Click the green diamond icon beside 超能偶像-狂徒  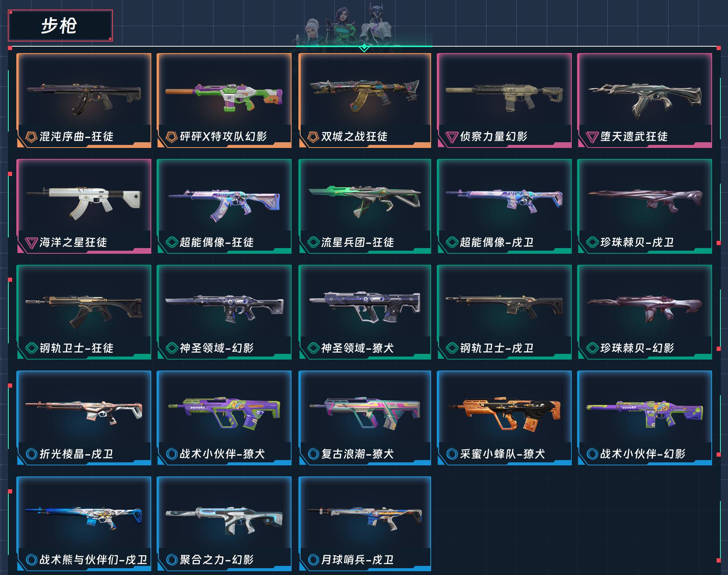[172, 242]
